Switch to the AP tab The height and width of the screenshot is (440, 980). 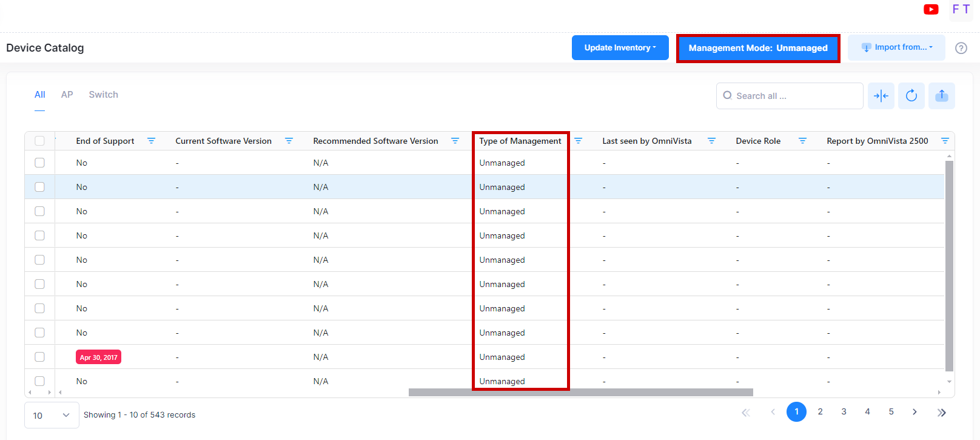tap(67, 95)
